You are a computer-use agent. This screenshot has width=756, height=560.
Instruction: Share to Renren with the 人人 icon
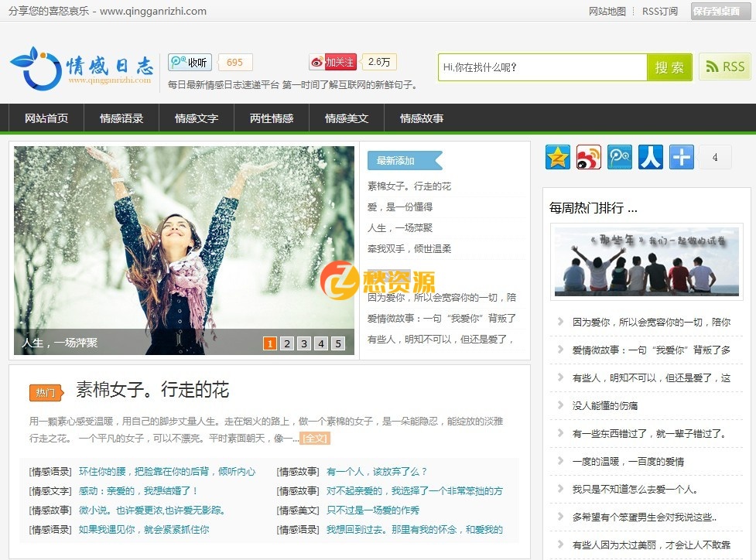pos(650,156)
